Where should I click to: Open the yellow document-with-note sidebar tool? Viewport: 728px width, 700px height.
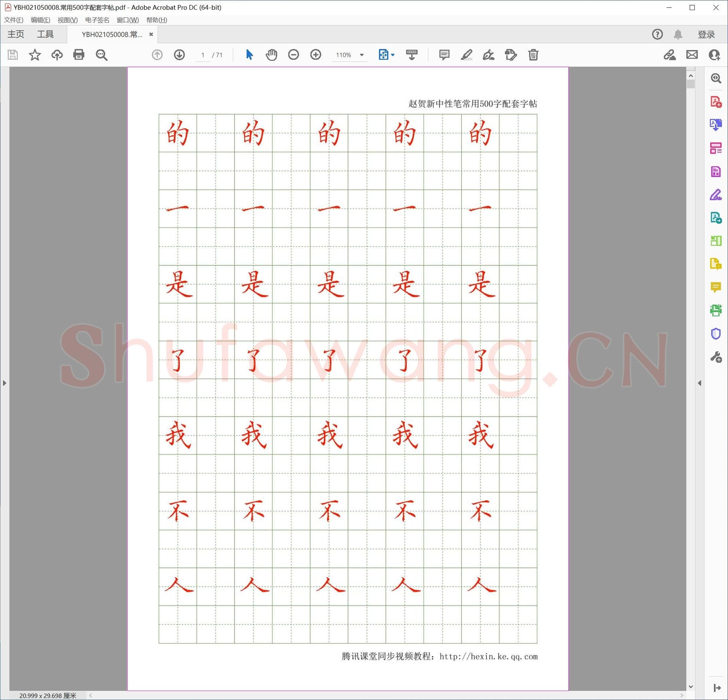click(716, 264)
